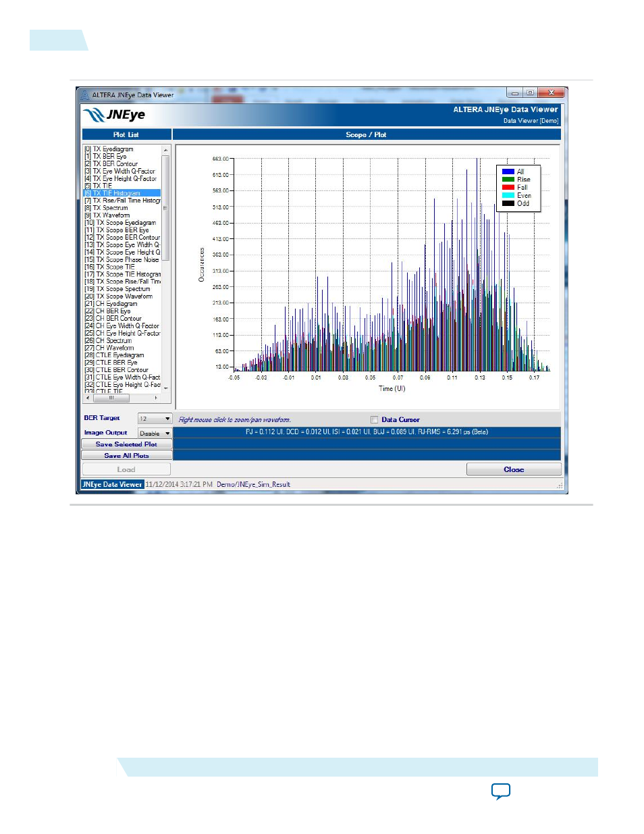Select '[3] TX Eye Width Q-Factor' plot
The width and height of the screenshot is (644, 834).
click(x=119, y=172)
